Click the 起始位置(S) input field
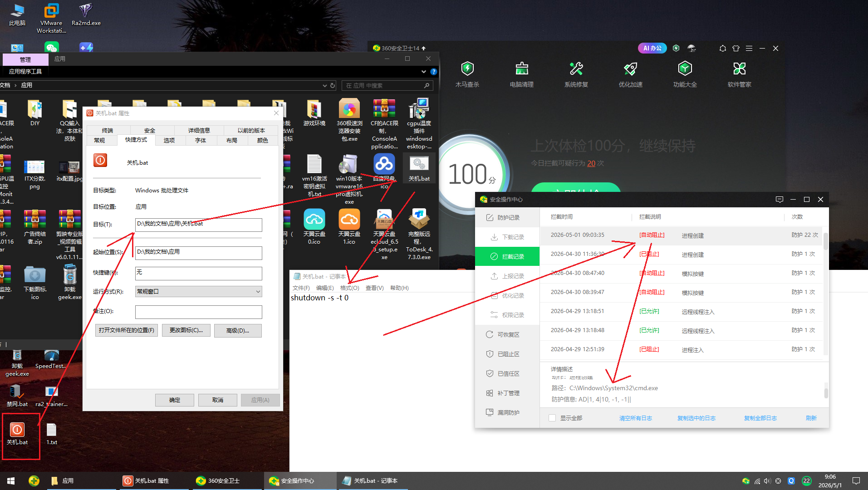This screenshot has width=868, height=490. tap(199, 253)
